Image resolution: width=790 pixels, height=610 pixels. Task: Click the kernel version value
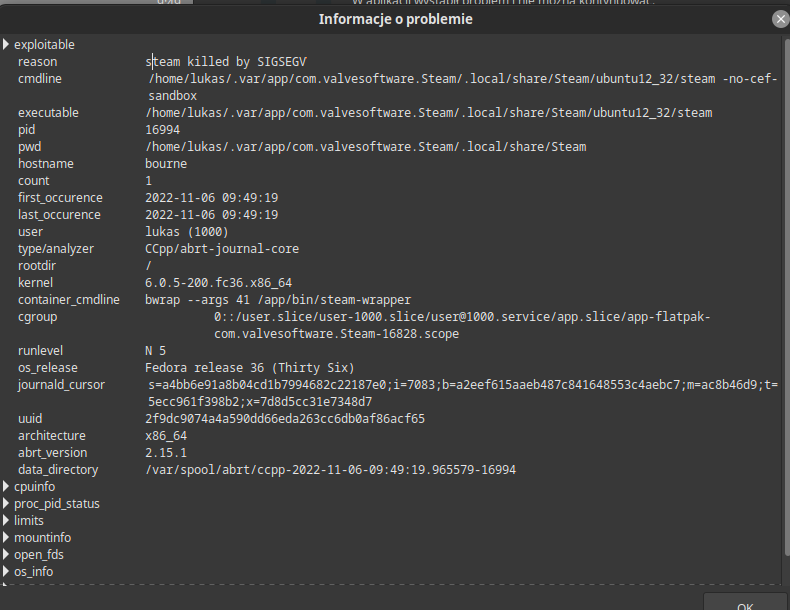[219, 283]
